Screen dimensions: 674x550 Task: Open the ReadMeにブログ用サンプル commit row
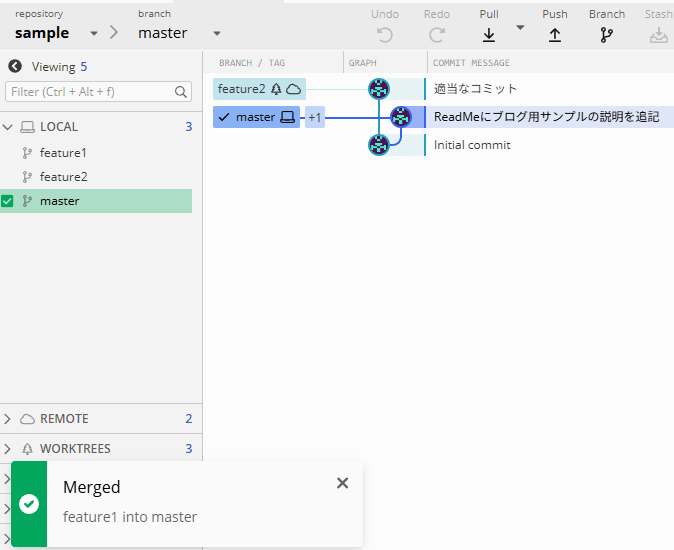pos(546,117)
